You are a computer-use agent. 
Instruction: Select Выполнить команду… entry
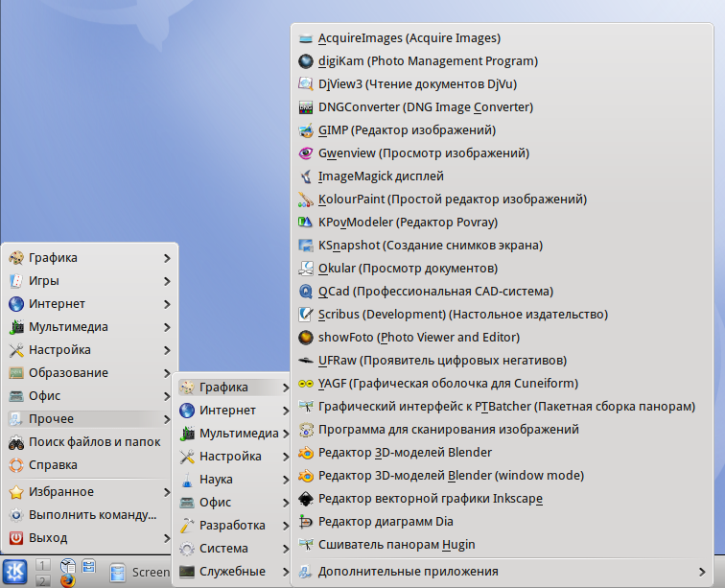click(90, 515)
